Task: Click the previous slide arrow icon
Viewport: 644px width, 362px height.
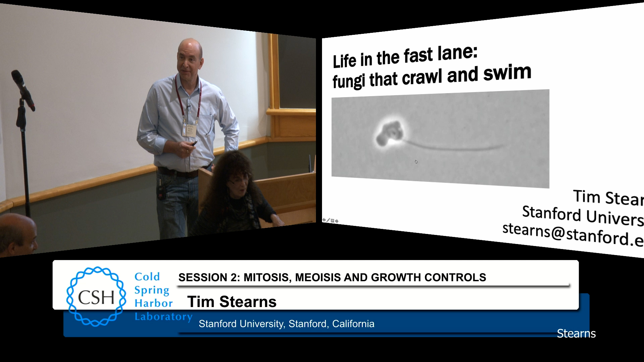Action: pyautogui.click(x=324, y=220)
